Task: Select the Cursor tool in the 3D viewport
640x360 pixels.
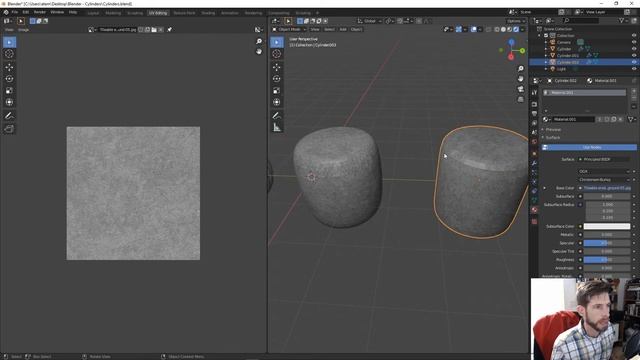Action: pyautogui.click(x=277, y=54)
